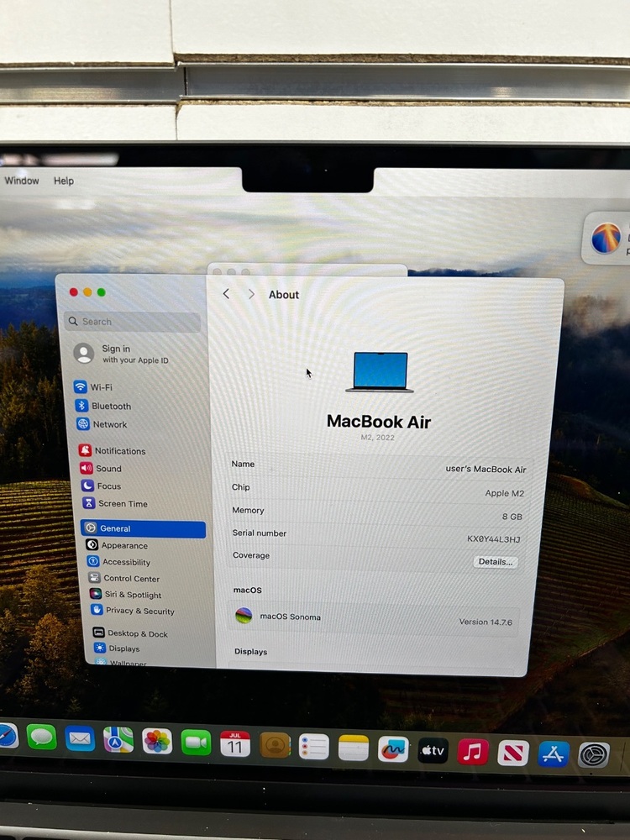Launch Photos from the Dock
The height and width of the screenshot is (840, 630).
pos(157,742)
